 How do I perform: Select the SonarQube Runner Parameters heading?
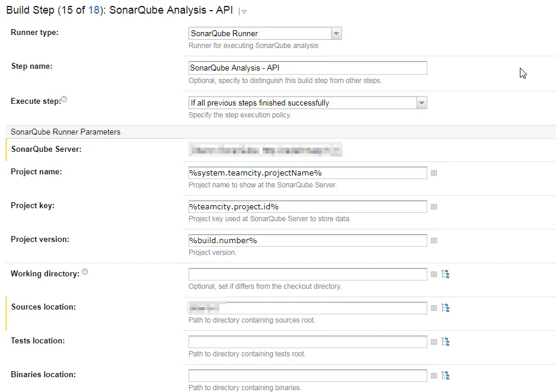(x=66, y=132)
